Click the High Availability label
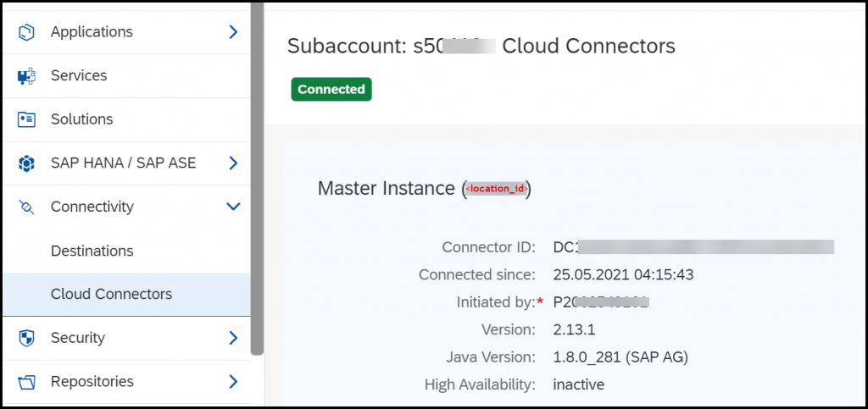This screenshot has width=868, height=409. click(480, 384)
